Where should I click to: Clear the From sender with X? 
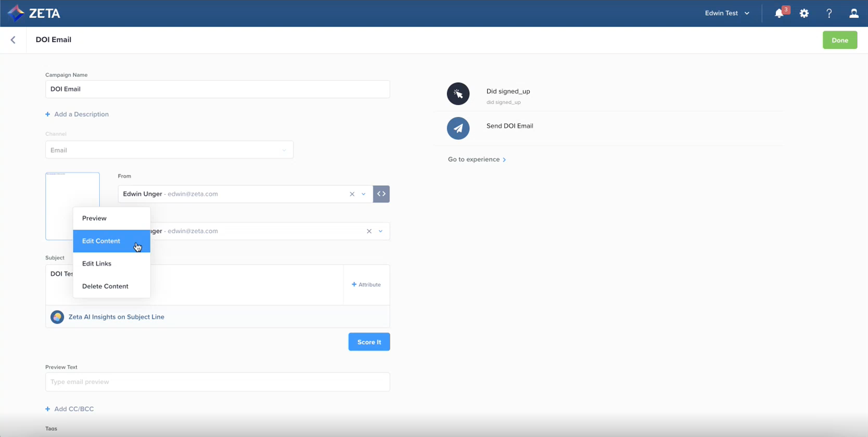(352, 194)
